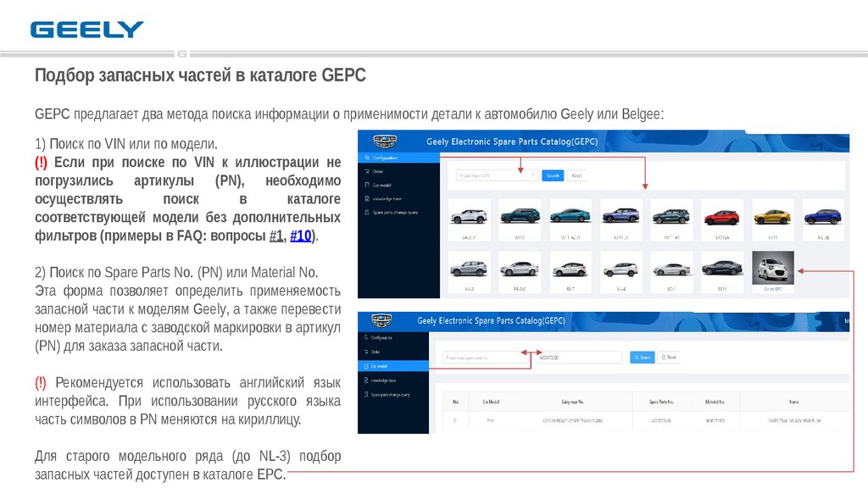Click the bookmark icon beside Car model, upper window
The height and width of the screenshot is (488, 868).
point(366,185)
